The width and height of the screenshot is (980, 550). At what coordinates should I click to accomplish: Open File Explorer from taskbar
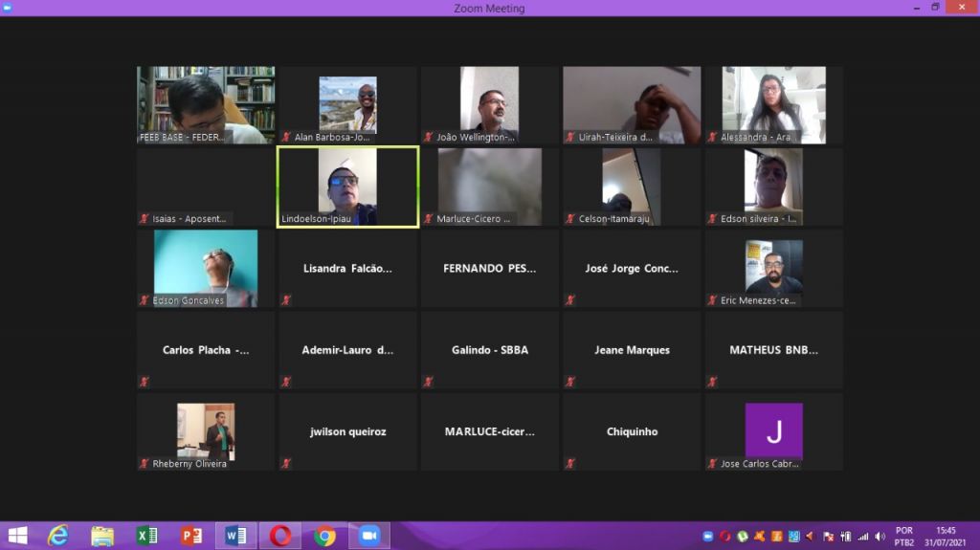[102, 536]
